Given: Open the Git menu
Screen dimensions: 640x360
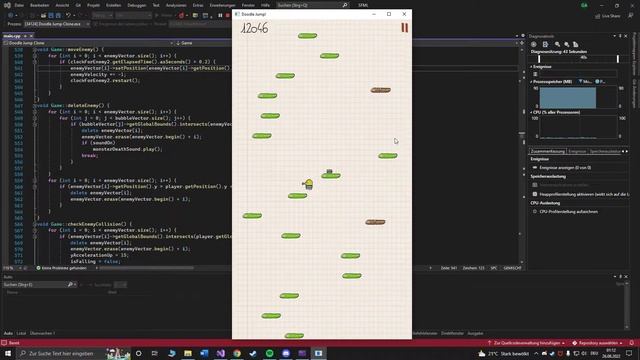Looking at the screenshot, I should coord(78,5).
